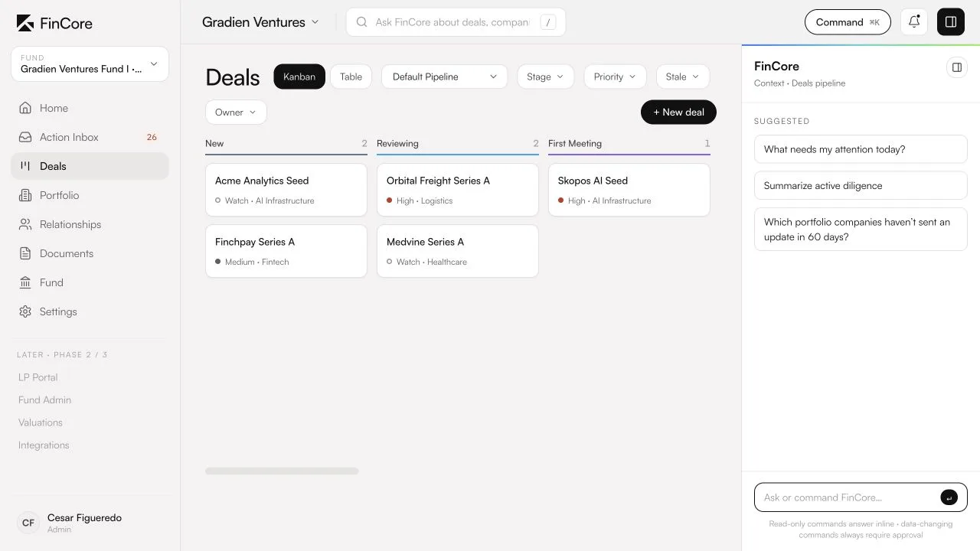This screenshot has width=980, height=551.
Task: Open Finchpay Series A deal card
Action: pos(286,251)
